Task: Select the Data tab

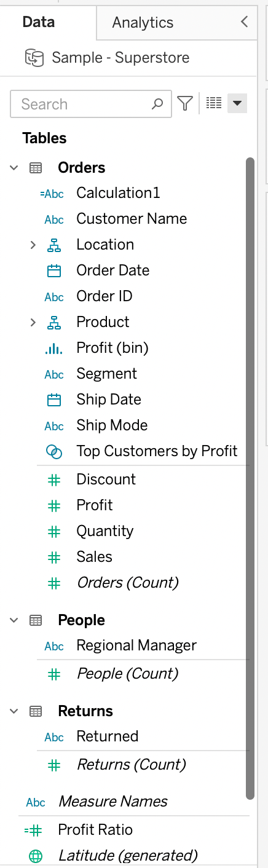Action: click(39, 22)
